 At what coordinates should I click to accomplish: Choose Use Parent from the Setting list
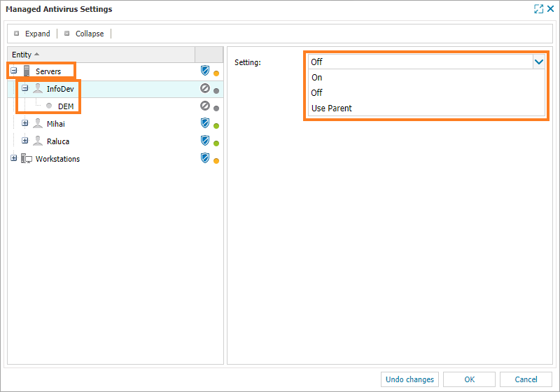pyautogui.click(x=426, y=108)
